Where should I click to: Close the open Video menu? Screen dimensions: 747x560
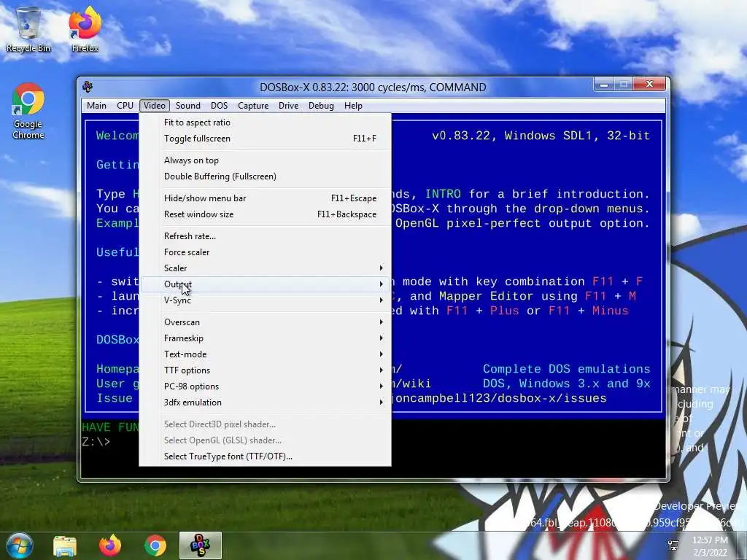click(155, 106)
